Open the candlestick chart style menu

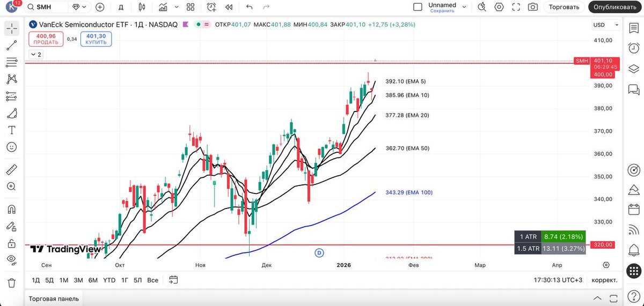pyautogui.click(x=142, y=7)
